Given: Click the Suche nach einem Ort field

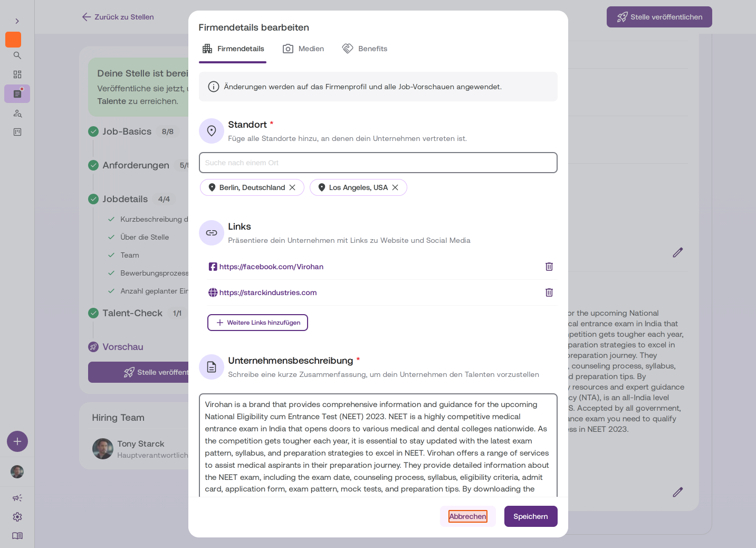Looking at the screenshot, I should pos(378,163).
